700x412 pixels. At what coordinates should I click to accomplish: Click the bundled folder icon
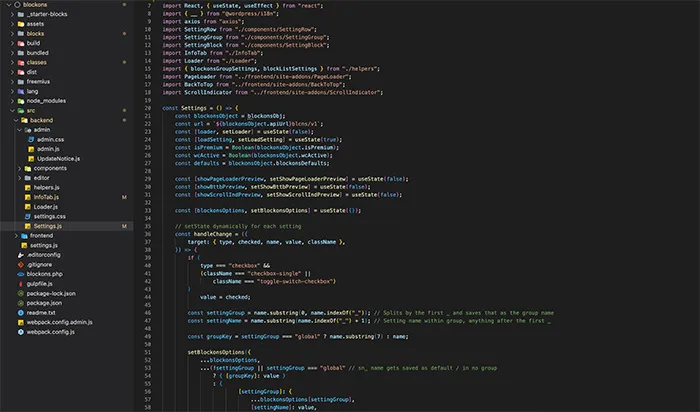coord(21,53)
